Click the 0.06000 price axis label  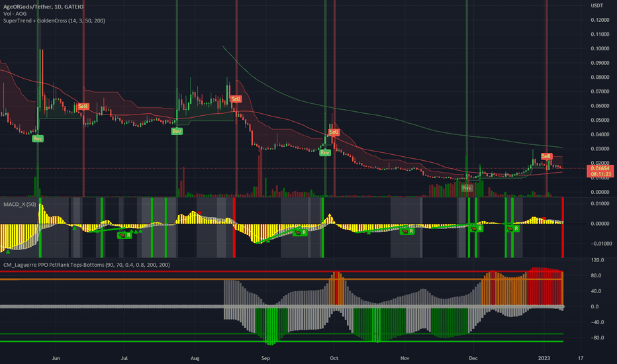[600, 106]
